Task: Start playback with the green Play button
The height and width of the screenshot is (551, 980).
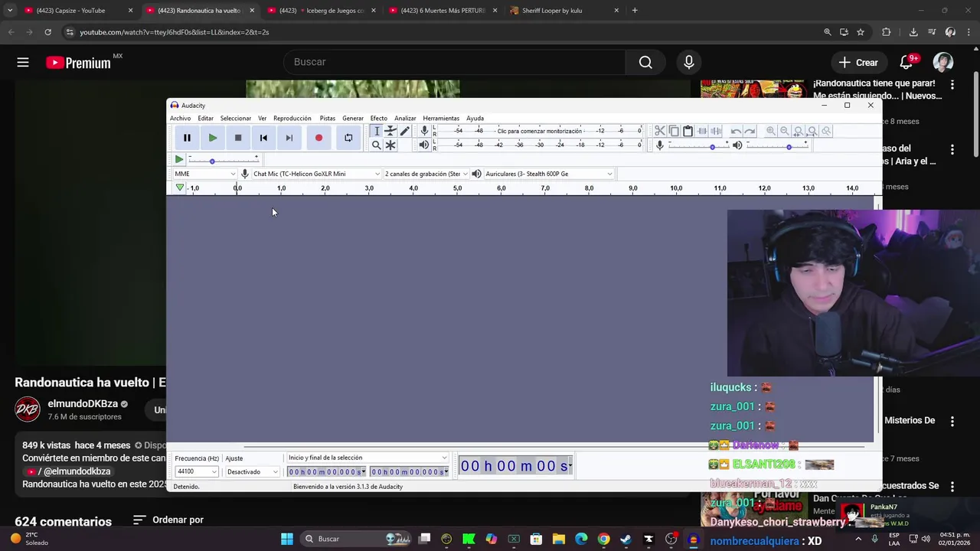Action: 212,138
